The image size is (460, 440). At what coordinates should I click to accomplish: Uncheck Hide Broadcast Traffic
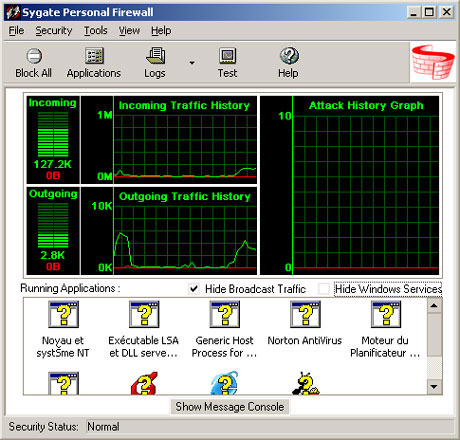[x=194, y=289]
